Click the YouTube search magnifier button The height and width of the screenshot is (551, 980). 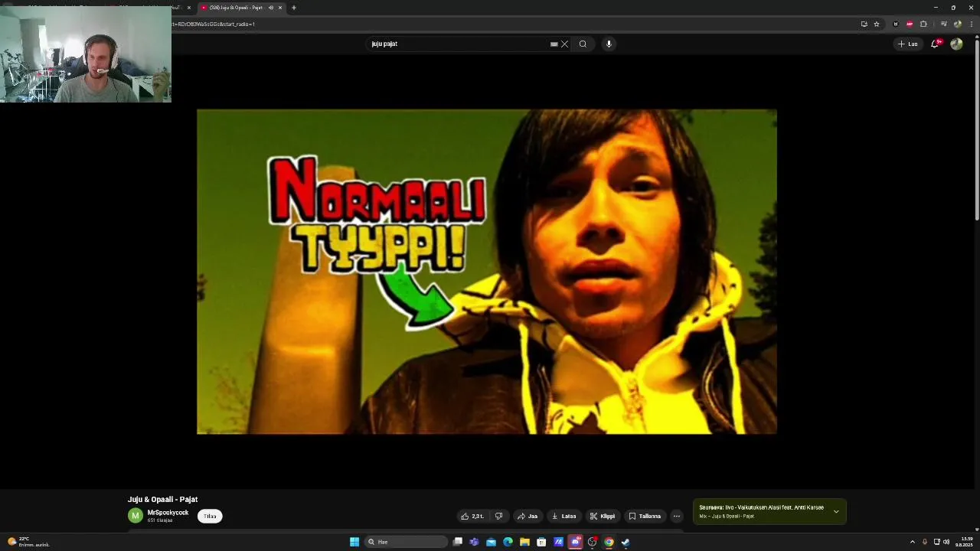tap(583, 44)
